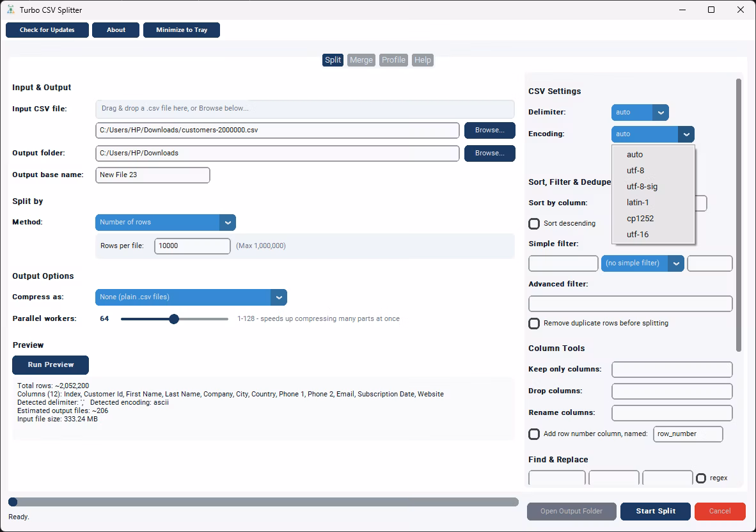Image resolution: width=756 pixels, height=532 pixels.
Task: Click the Advanced filter input field
Action: click(x=630, y=304)
